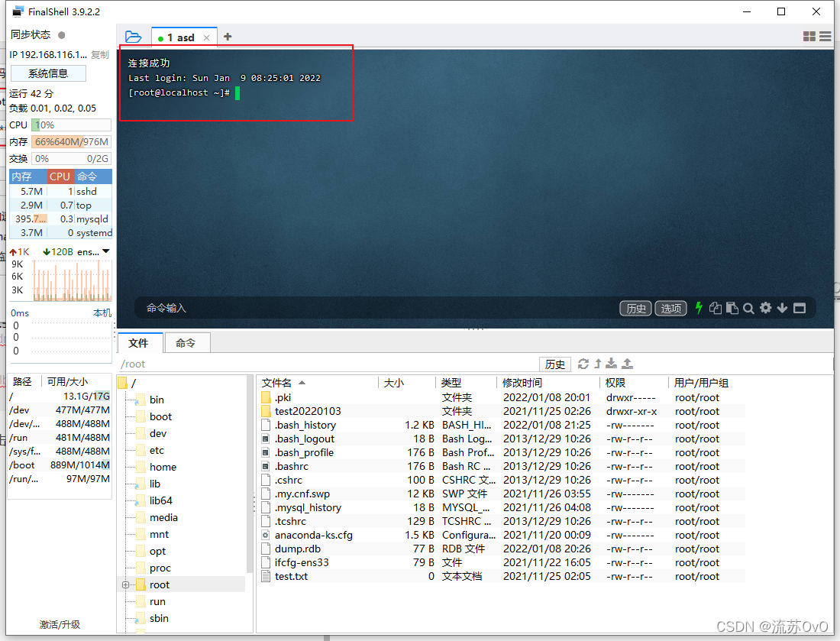Viewport: 840px width, 641px height.
Task: Open the network interface dropdown arrow
Action: (x=106, y=251)
